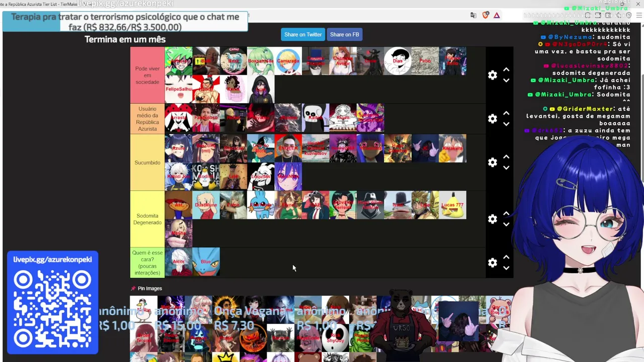This screenshot has width=644, height=362.
Task: Pick the Katozi Joe white-haired avatar
Action: pyautogui.click(x=179, y=176)
